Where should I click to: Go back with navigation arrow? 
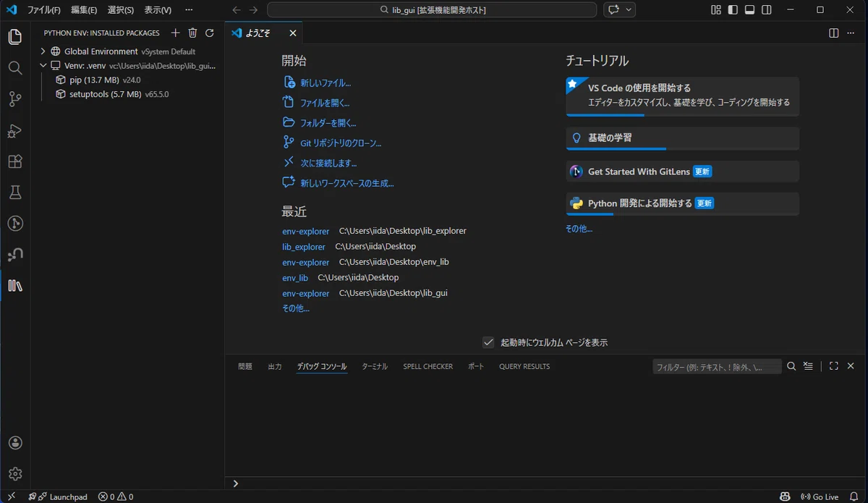click(x=237, y=10)
